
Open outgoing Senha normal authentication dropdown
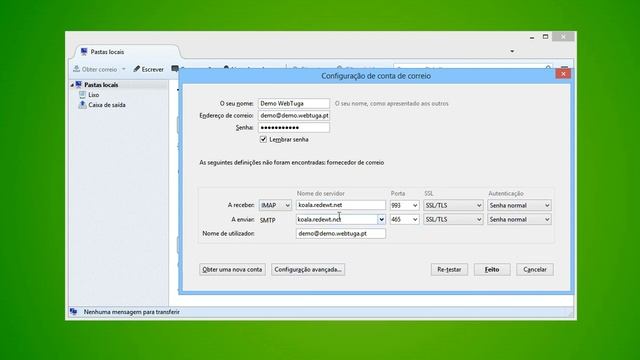519,220
